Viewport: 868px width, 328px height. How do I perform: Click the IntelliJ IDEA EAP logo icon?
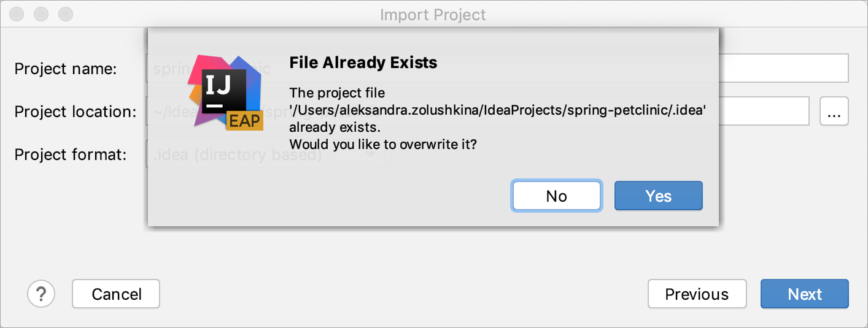225,92
